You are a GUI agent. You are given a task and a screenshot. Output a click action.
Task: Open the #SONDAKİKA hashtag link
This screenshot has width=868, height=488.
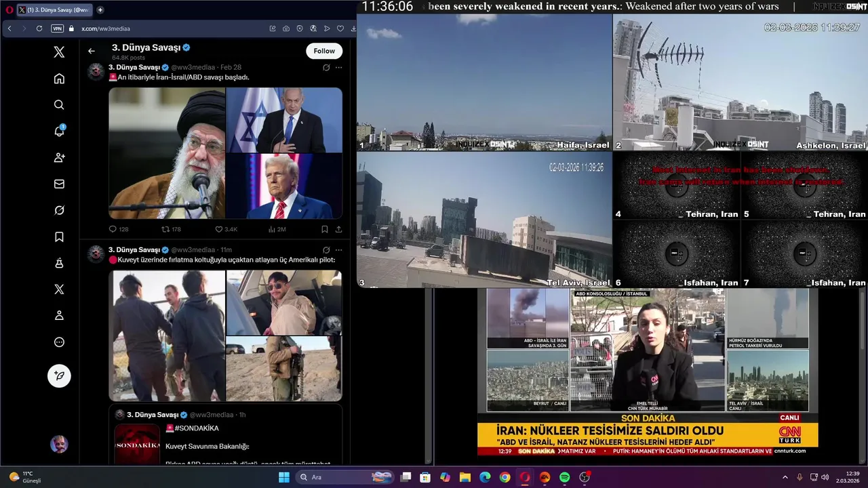point(197,428)
